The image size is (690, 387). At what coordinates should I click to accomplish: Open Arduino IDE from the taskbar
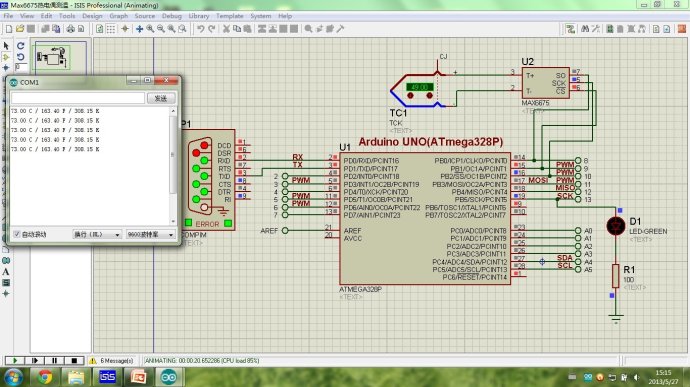pos(169,377)
